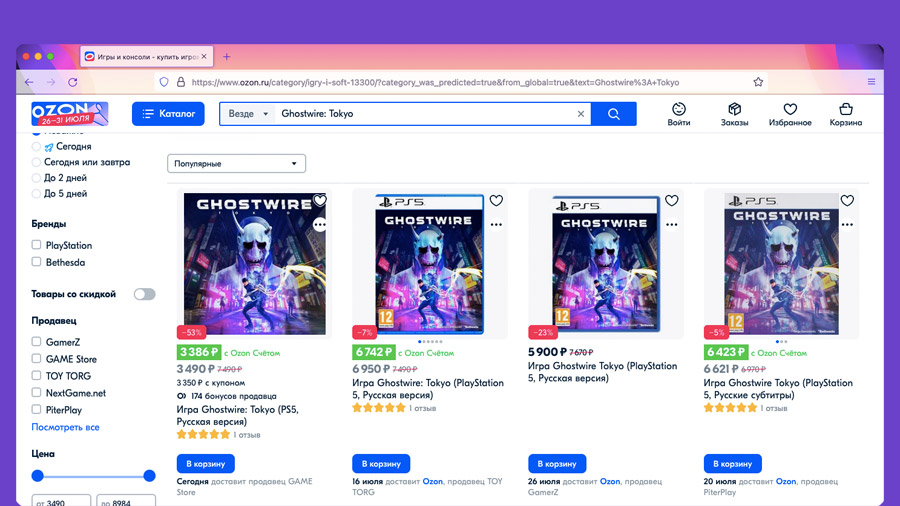Open Заказы orders icon
Screen dimensions: 900x506
click(735, 114)
